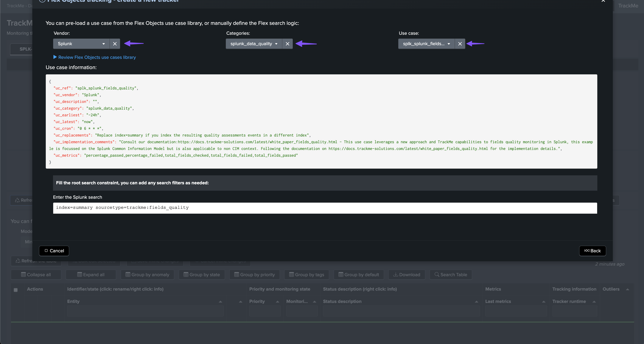Click the Metrics column group header
Image resolution: width=644 pixels, height=344 pixels.
pos(493,289)
